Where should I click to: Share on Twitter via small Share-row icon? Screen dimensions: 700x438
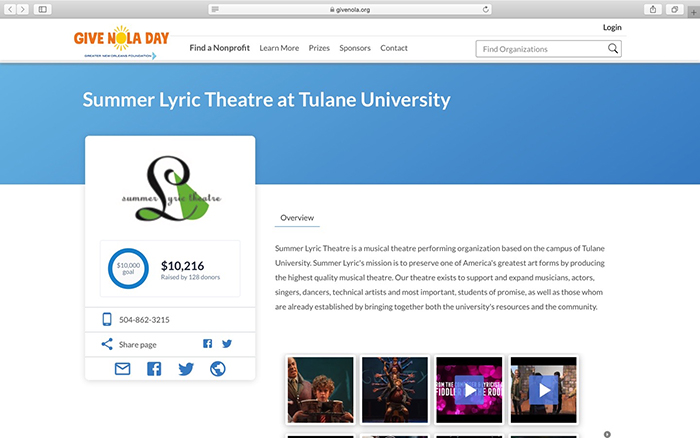227,343
